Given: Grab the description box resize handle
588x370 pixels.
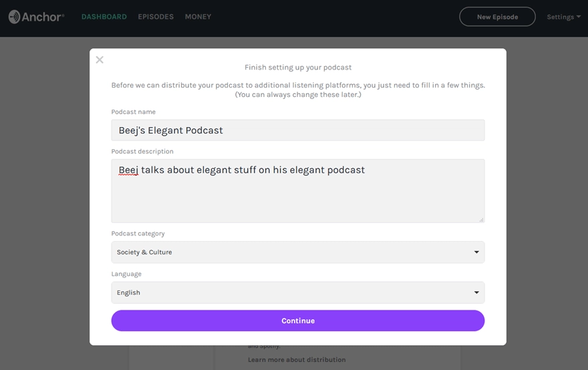Looking at the screenshot, I should point(481,219).
